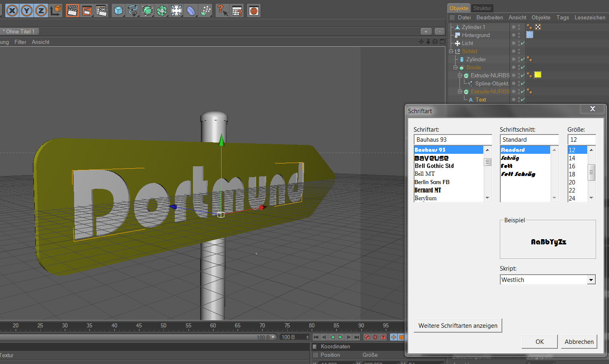Open the Tags menu in object manager
The height and width of the screenshot is (364, 609).
562,17
